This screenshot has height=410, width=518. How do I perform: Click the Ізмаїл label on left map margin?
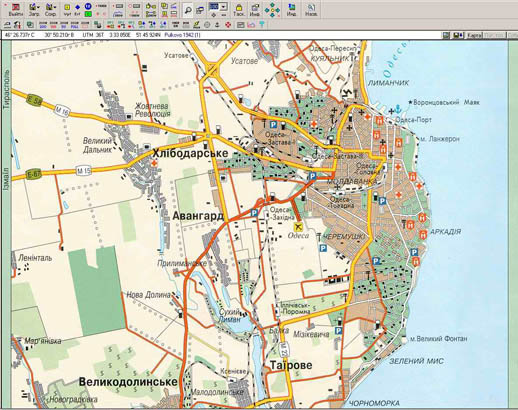pos(6,179)
